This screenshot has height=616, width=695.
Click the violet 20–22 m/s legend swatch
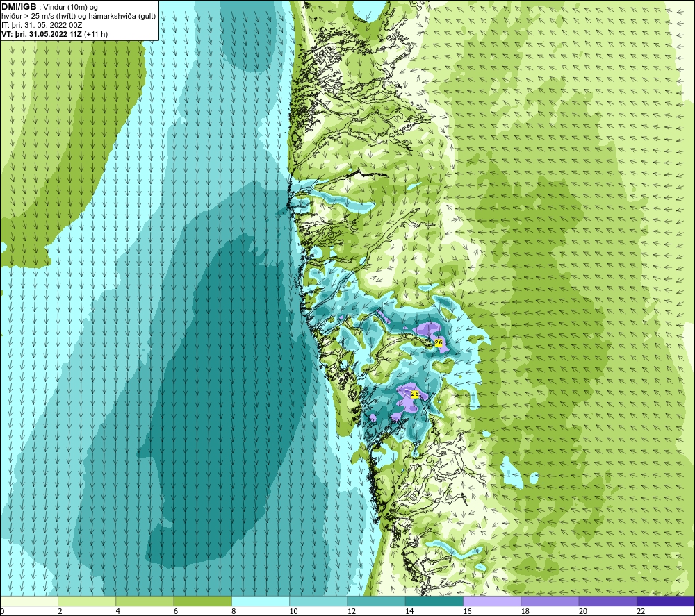pyautogui.click(x=607, y=601)
